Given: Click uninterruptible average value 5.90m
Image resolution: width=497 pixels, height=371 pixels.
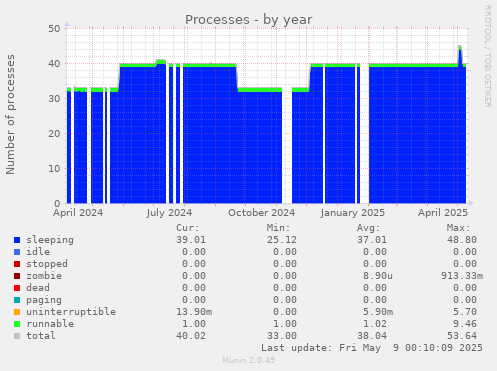Looking at the screenshot, I should [x=378, y=312].
